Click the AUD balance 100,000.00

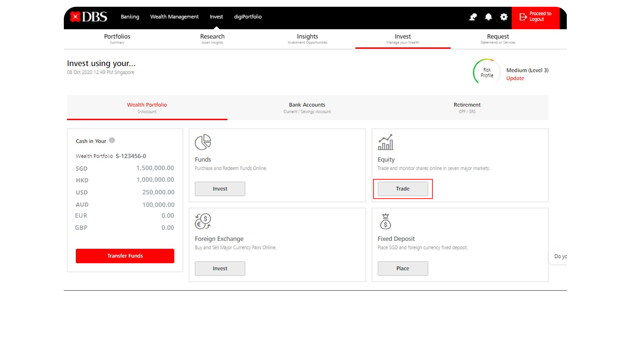(158, 204)
